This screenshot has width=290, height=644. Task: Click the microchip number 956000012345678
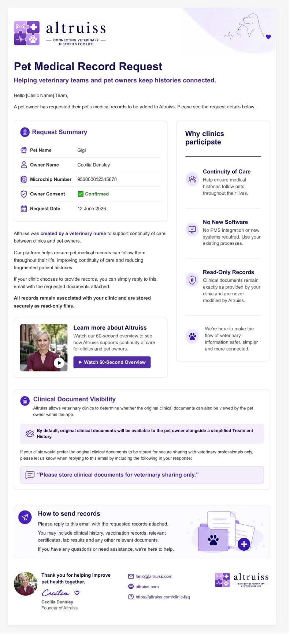pos(97,179)
